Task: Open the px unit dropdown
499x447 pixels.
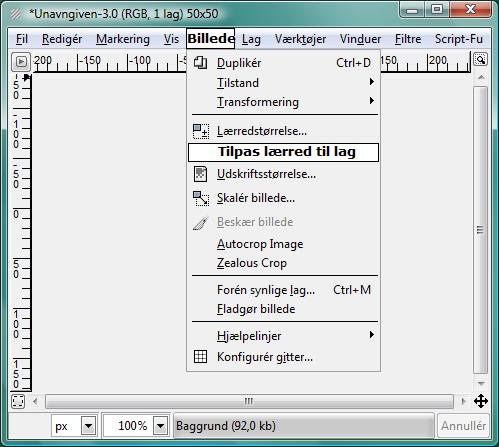Action: pos(89,426)
